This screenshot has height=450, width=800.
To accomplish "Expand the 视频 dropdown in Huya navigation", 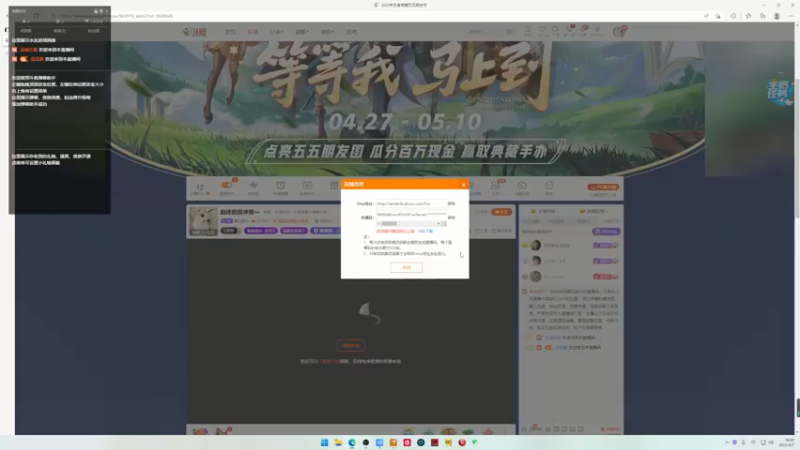I will click(327, 32).
